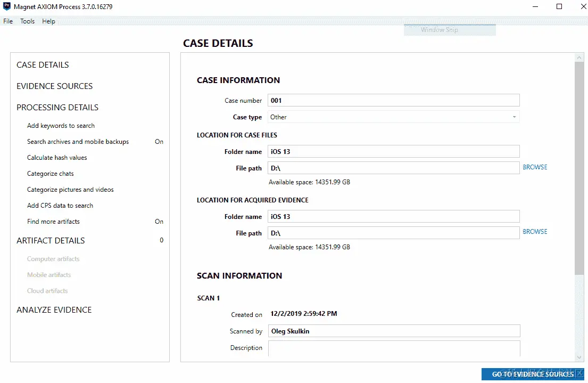
Task: Open the Help menu
Action: click(x=48, y=21)
